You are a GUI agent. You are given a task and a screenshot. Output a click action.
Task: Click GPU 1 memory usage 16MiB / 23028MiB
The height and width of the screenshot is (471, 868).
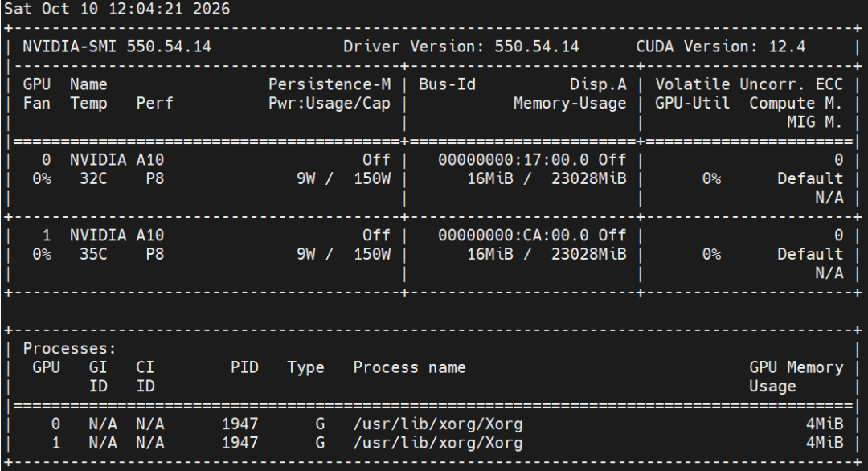tap(547, 254)
